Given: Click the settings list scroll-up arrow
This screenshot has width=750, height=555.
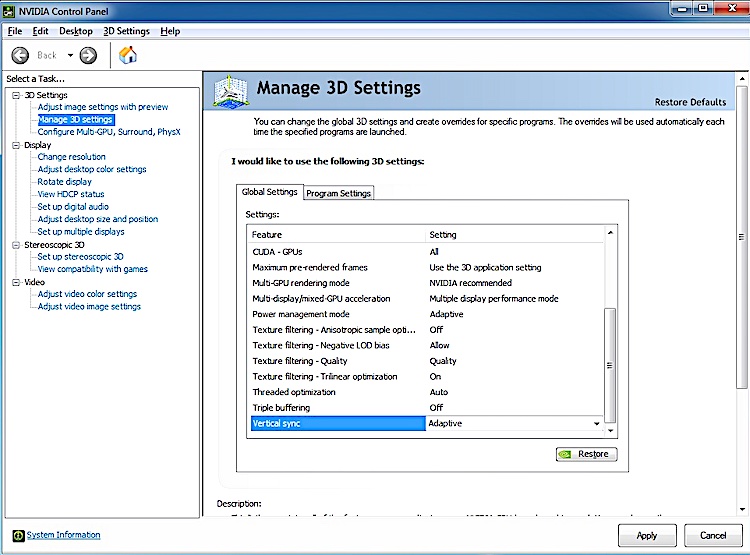Looking at the screenshot, I should 610,233.
